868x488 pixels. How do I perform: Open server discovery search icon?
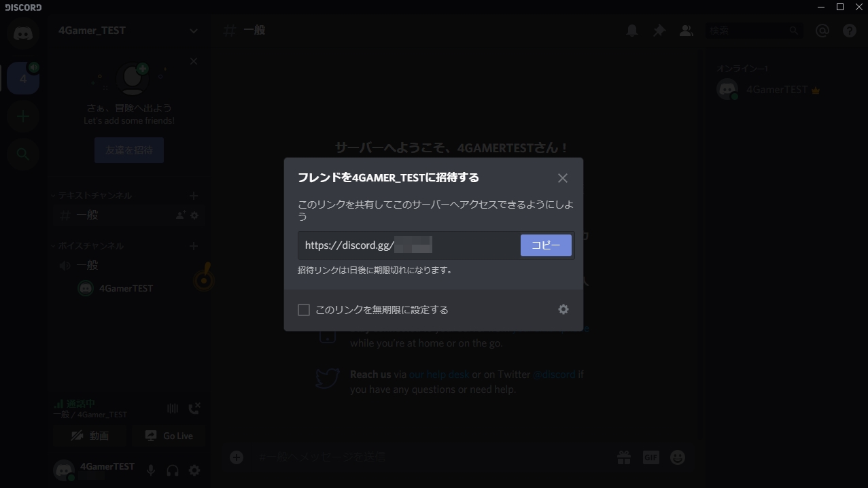23,154
